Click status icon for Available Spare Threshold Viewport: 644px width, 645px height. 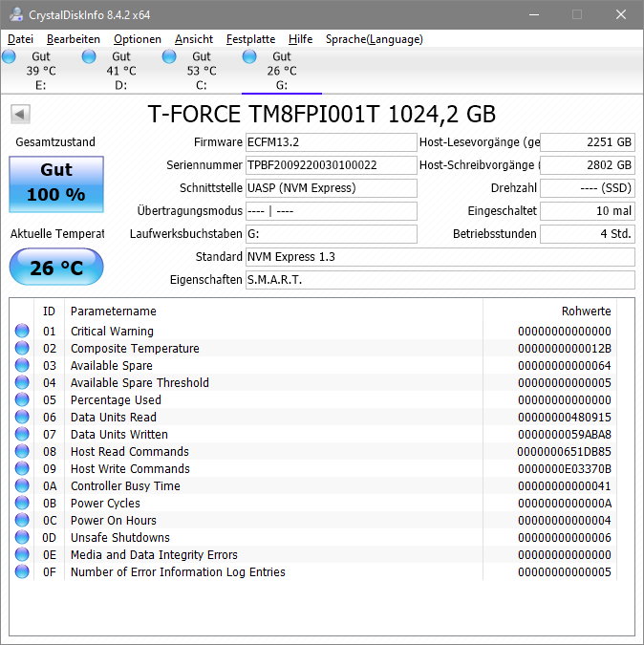tap(22, 382)
